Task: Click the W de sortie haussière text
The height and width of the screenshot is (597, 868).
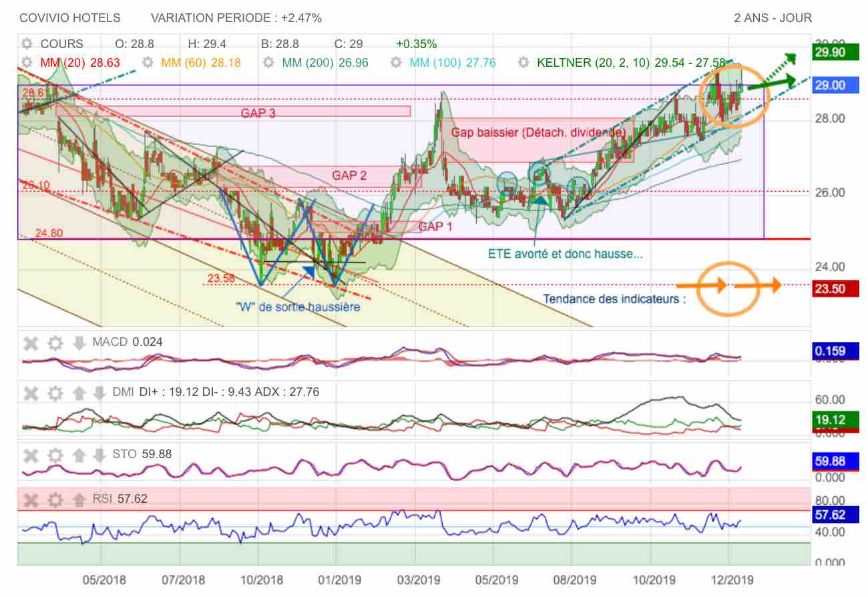Action: tap(298, 307)
